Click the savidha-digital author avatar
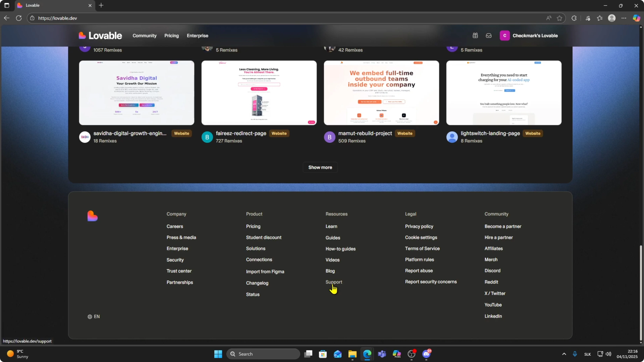Viewport: 644px width, 362px height. [85, 137]
